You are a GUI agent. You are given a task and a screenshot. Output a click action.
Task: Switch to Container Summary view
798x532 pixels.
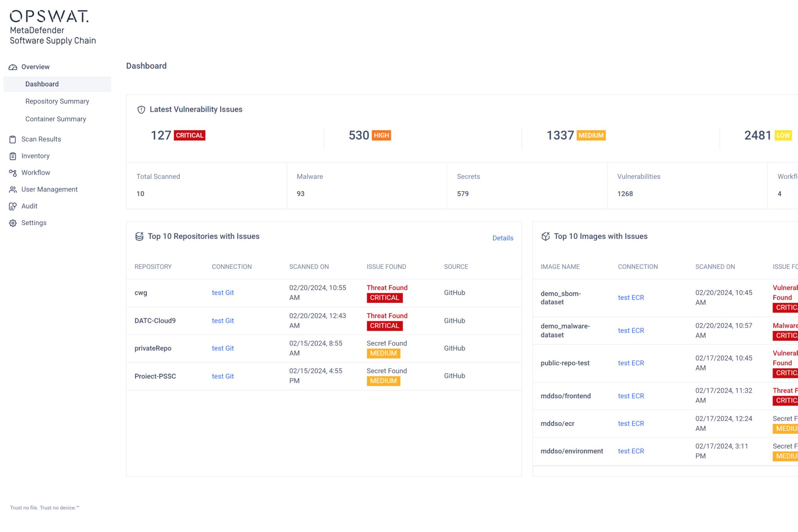[x=56, y=119]
